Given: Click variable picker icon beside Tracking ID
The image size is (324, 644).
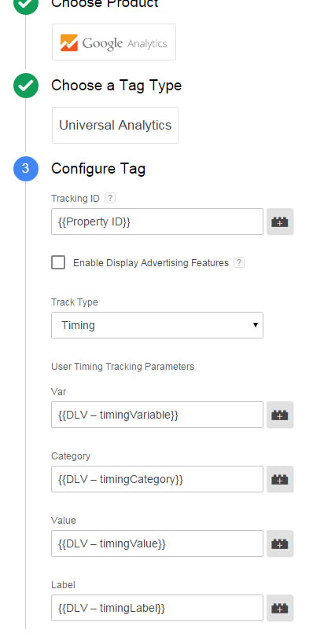Looking at the screenshot, I should pos(280,221).
